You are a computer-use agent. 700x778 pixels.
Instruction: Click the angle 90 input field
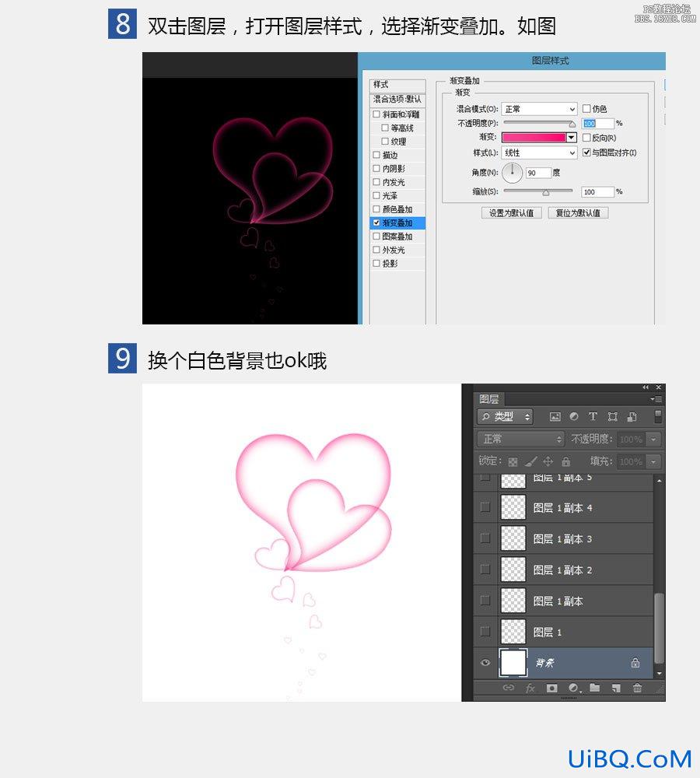click(538, 173)
